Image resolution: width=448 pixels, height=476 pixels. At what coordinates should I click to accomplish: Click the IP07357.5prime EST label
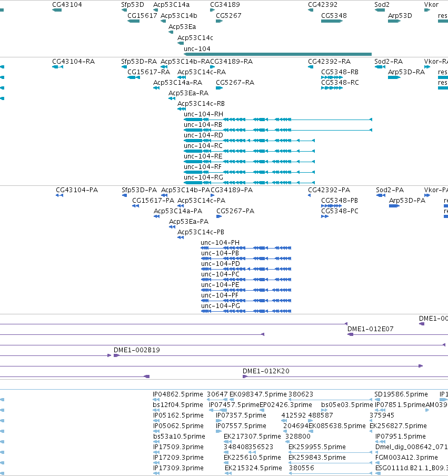pos(241,415)
